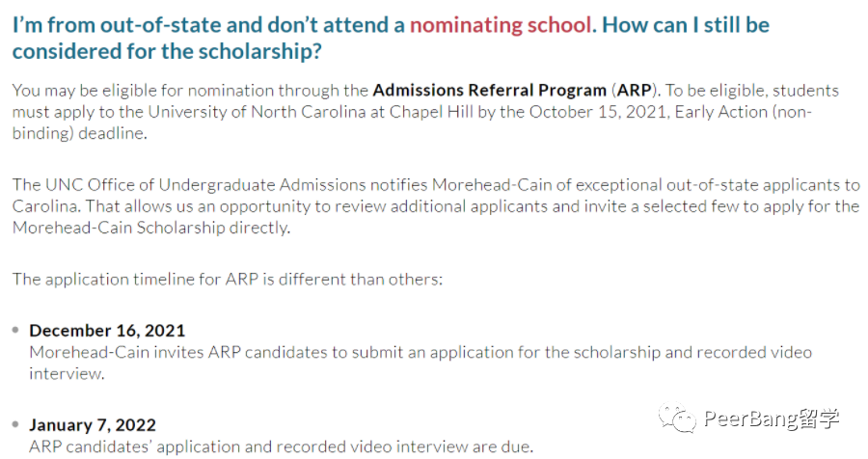Click "University of North Carolina at Chapel Hill" text
This screenshot has width=868, height=459.
tap(311, 112)
